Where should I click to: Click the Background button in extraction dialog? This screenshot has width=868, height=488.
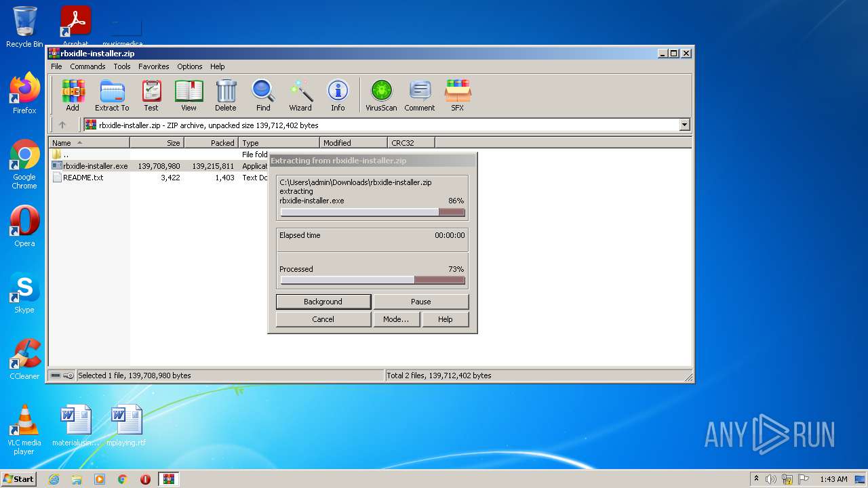[323, 302]
